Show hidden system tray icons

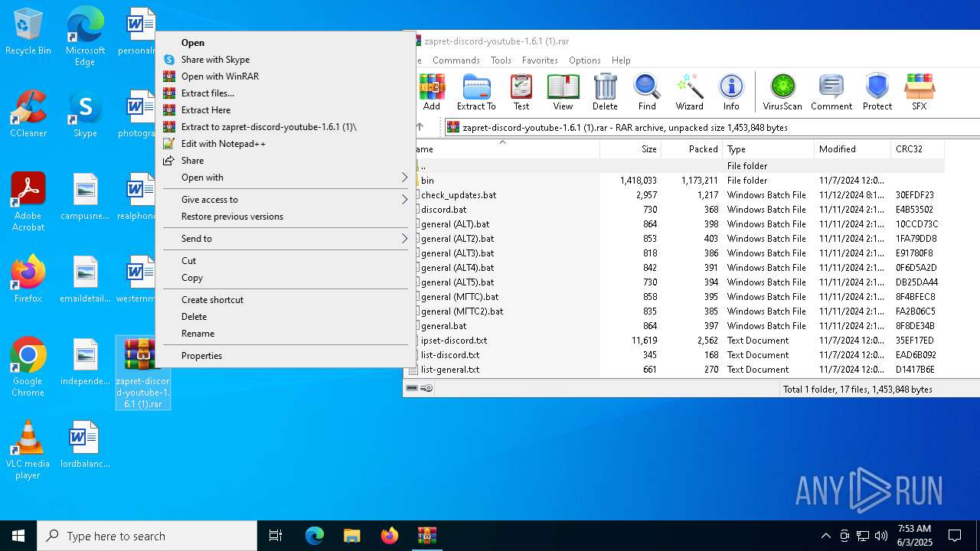(825, 536)
